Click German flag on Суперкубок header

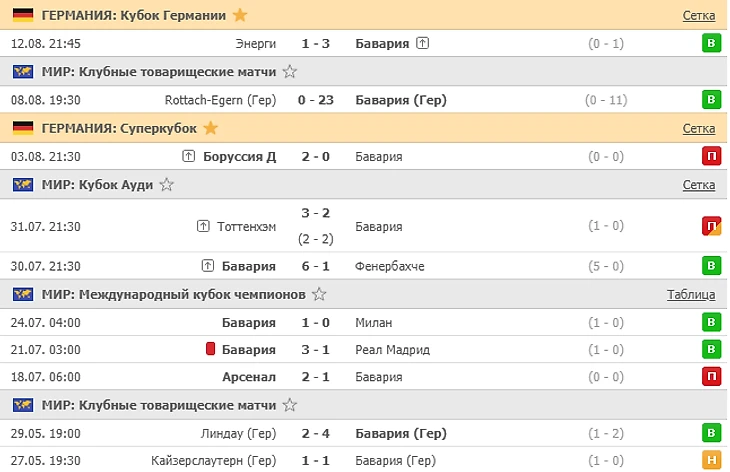22,128
